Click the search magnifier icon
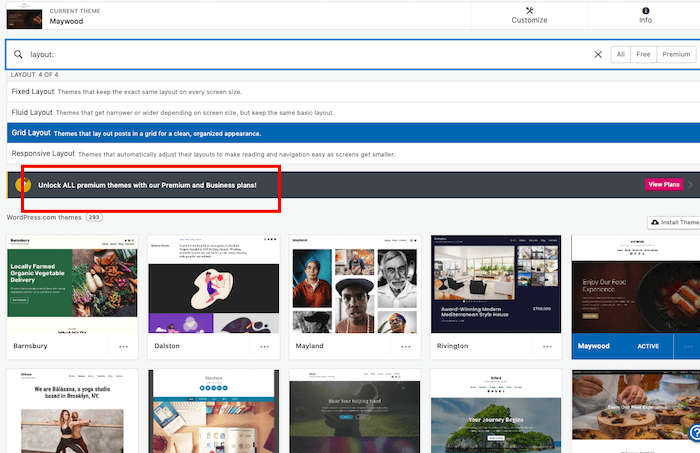The image size is (700, 453). (x=18, y=54)
